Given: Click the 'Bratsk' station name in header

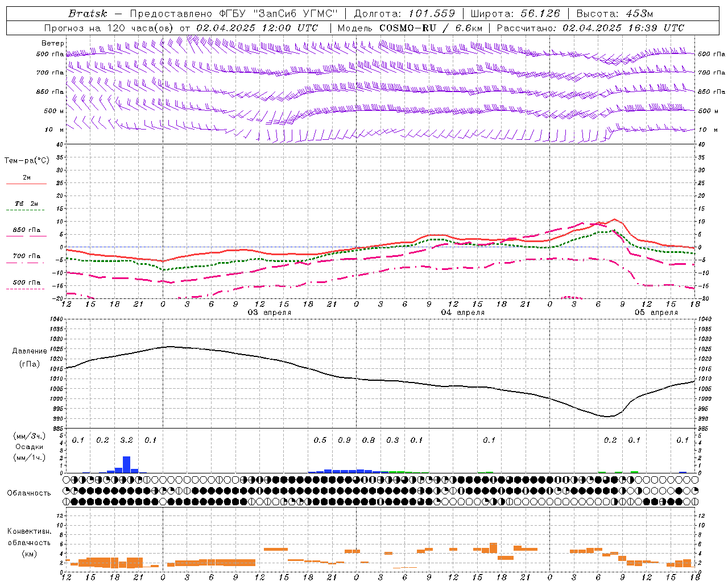Looking at the screenshot, I should (89, 14).
